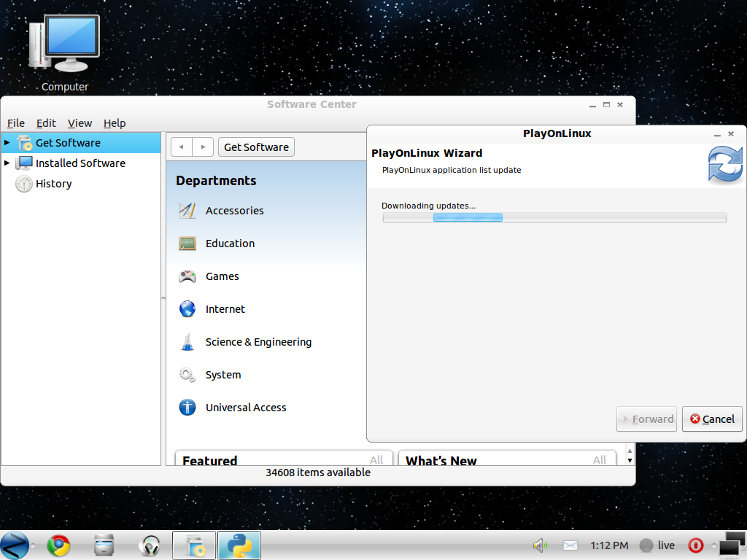Open the Accessories department icon
This screenshot has width=747, height=560.
(187, 211)
